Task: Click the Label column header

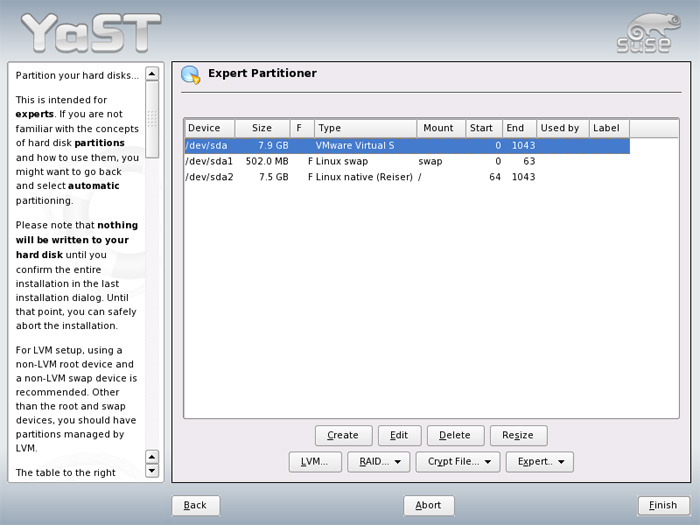Action: (x=609, y=128)
